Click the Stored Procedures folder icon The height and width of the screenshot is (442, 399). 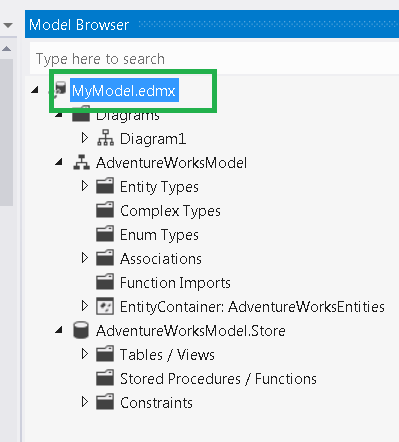tap(105, 378)
